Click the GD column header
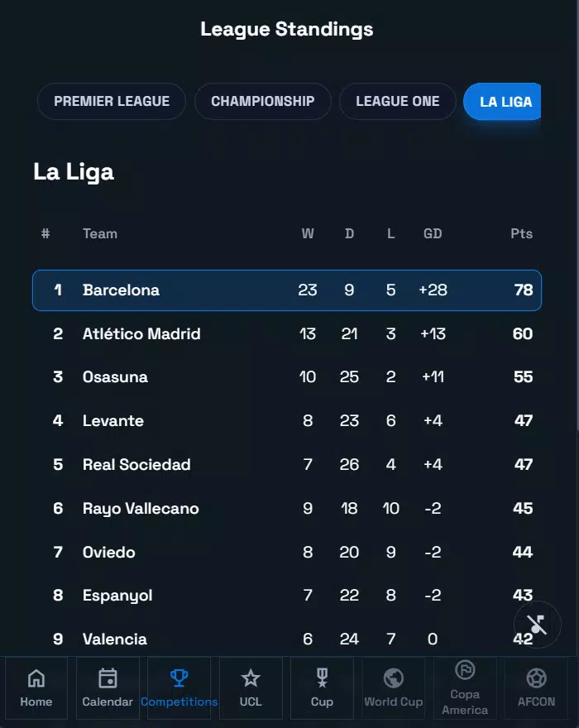Screen dimensions: 579x728 pos(433,234)
